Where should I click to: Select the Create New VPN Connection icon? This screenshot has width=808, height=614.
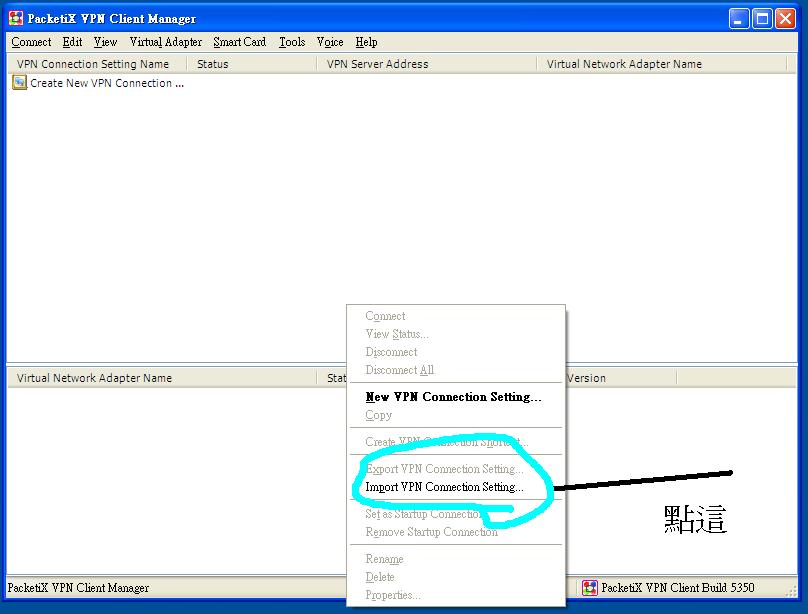[x=19, y=82]
